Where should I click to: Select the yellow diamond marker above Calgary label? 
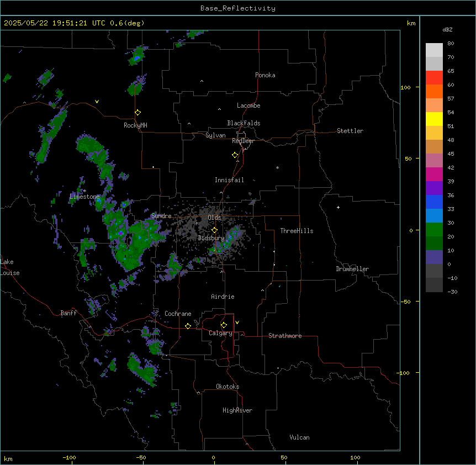(224, 325)
